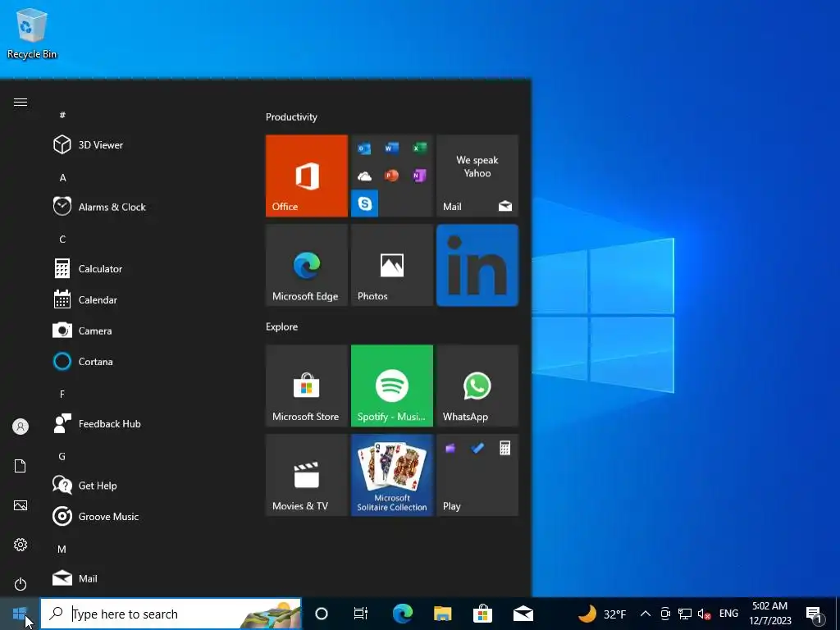This screenshot has height=630, width=840.
Task: Open Movies & TV tile
Action: point(307,475)
